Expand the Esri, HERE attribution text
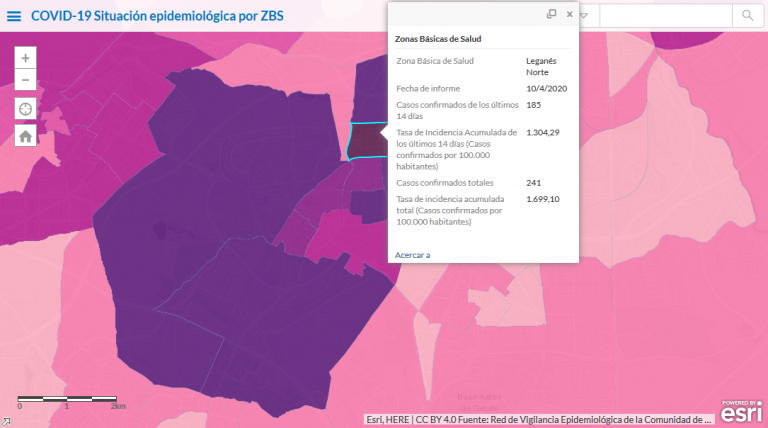Image resolution: width=768 pixels, height=428 pixels. click(539, 420)
